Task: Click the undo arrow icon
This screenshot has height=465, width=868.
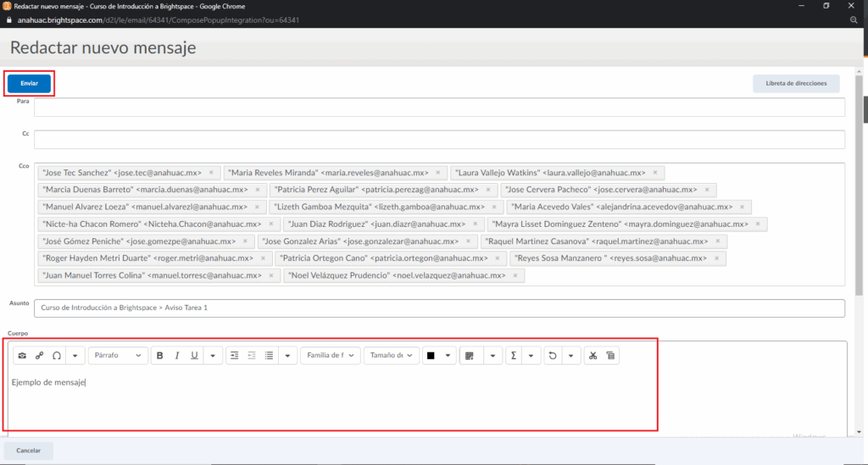Action: pyautogui.click(x=553, y=356)
